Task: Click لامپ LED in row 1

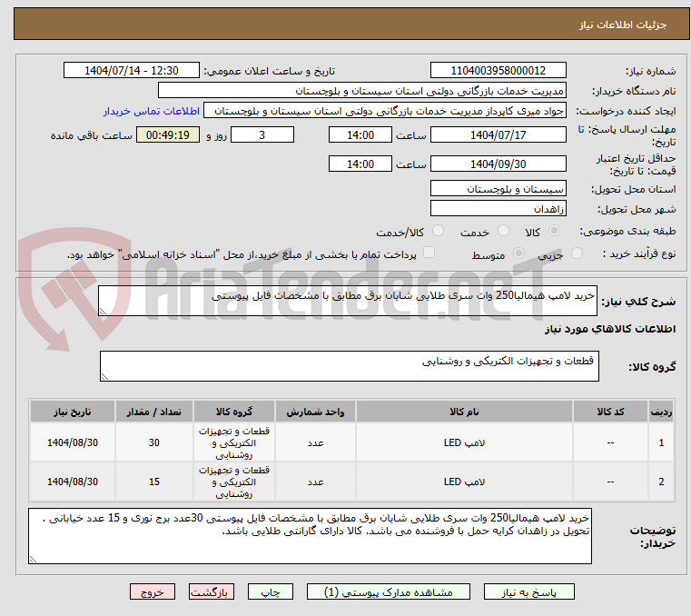Action: click(x=464, y=442)
